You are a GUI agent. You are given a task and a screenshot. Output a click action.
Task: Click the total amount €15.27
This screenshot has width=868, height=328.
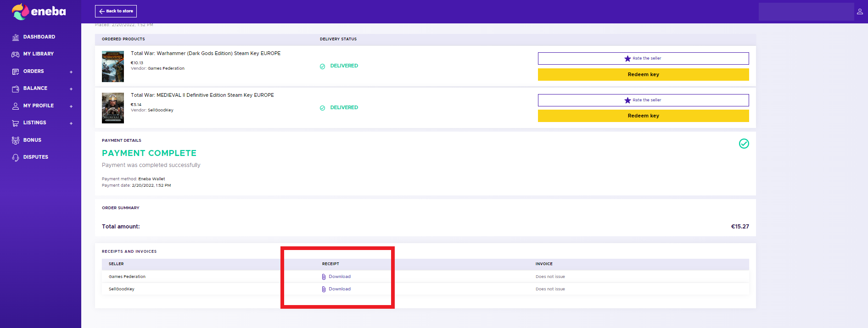[740, 227]
